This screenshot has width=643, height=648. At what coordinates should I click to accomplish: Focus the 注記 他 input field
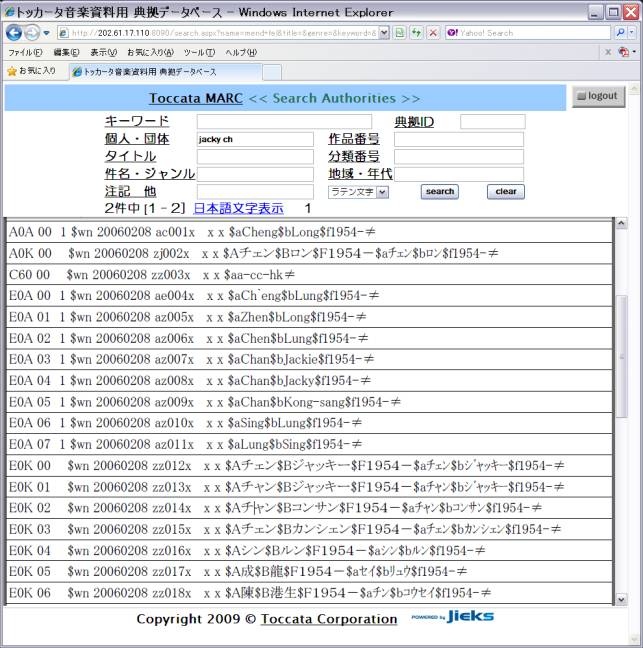click(x=255, y=192)
